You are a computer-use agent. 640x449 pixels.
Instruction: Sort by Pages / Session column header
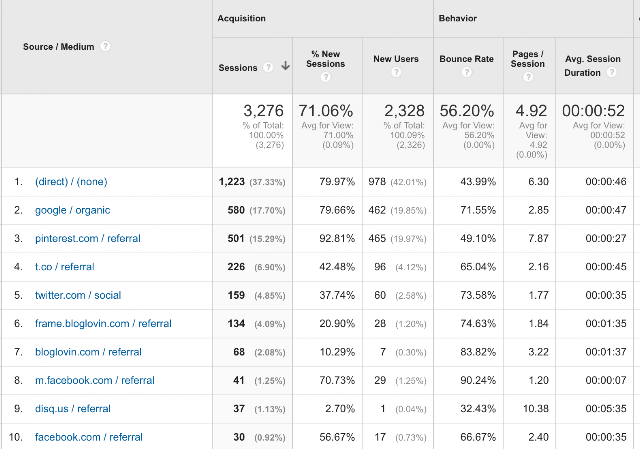(528, 59)
